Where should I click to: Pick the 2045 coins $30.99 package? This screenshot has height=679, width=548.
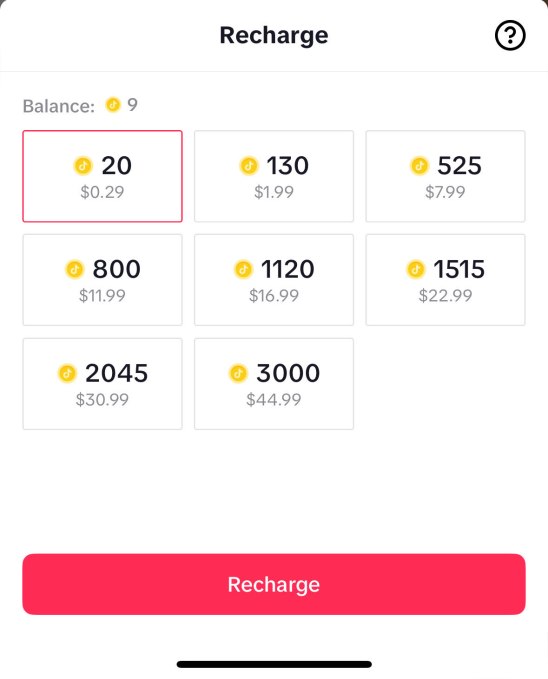click(x=102, y=384)
